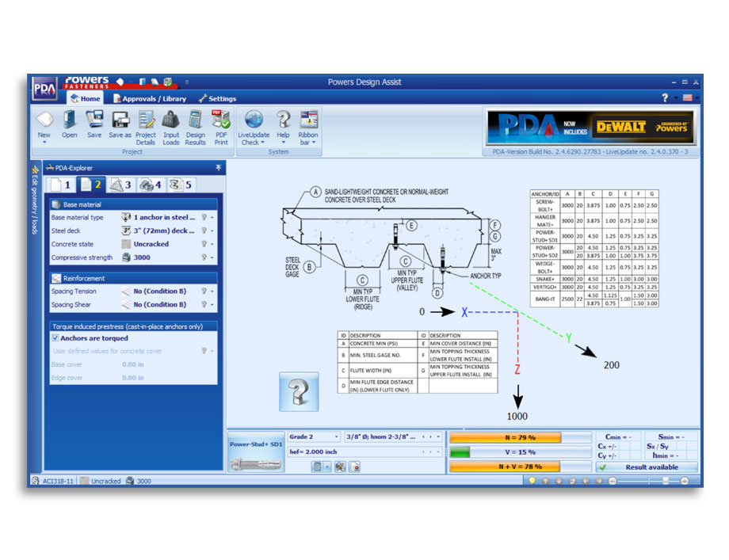Toggle the PDA-Explorer pin

219,168
